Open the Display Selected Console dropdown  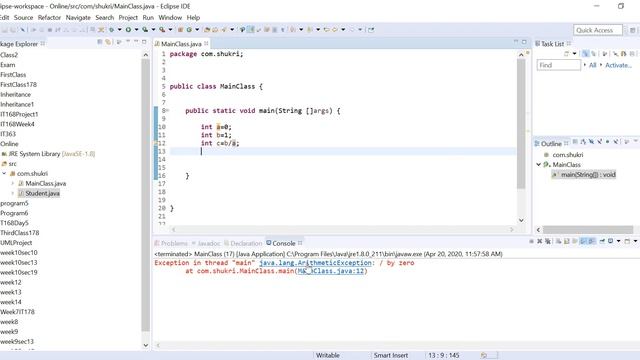(x=619, y=241)
